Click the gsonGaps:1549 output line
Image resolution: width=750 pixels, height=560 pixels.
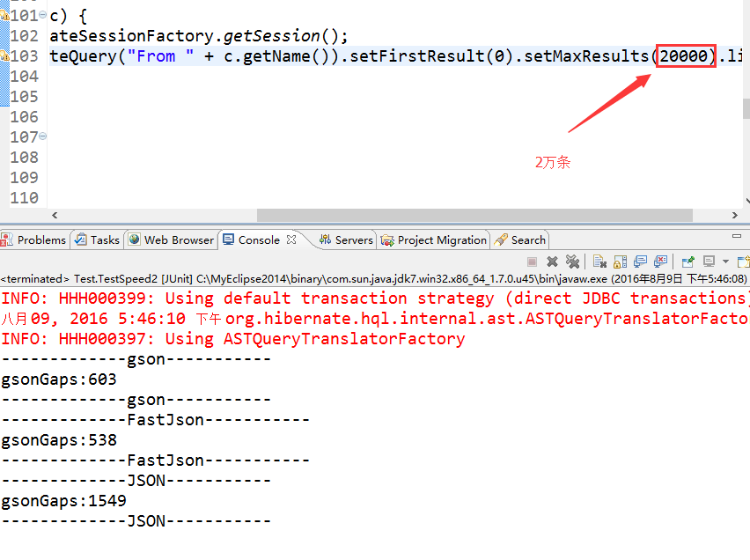pyautogui.click(x=63, y=501)
